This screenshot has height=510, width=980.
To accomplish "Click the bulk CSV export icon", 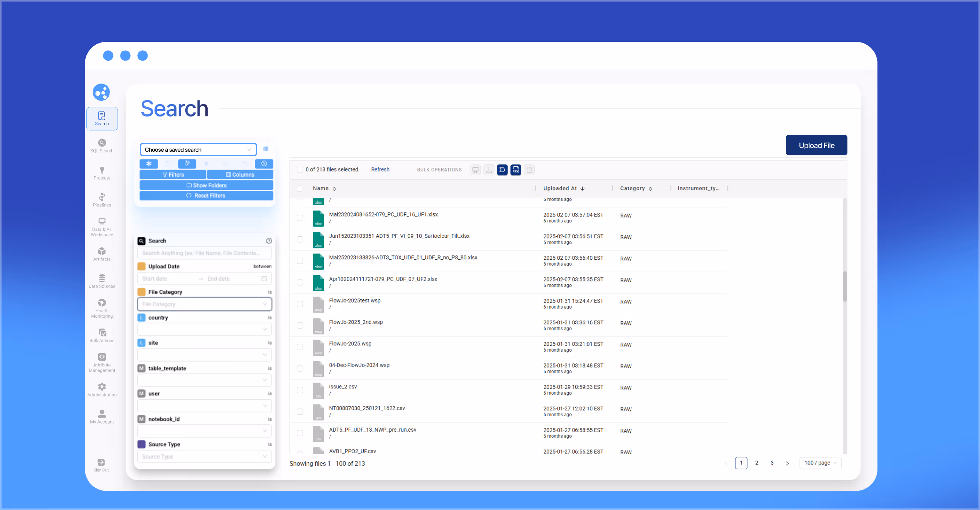I will point(516,170).
